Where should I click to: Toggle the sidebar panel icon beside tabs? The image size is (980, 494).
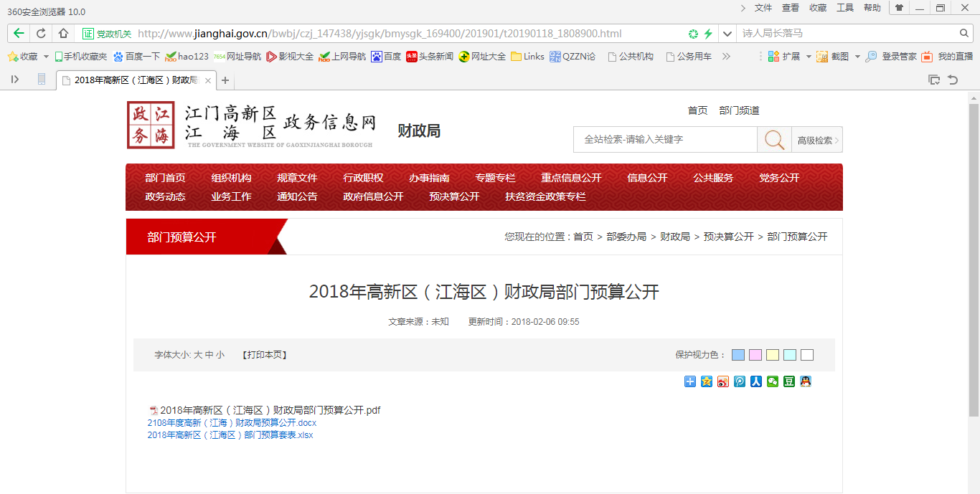tap(15, 80)
